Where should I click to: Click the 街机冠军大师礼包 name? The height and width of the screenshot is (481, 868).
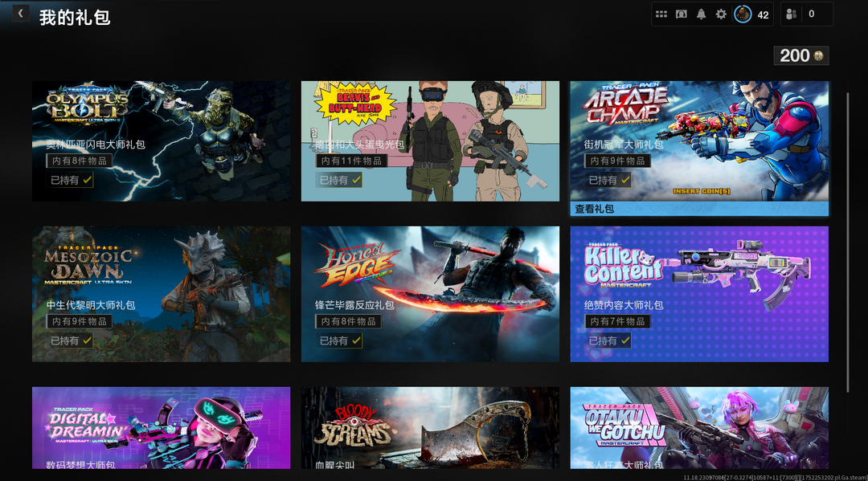[x=624, y=145]
